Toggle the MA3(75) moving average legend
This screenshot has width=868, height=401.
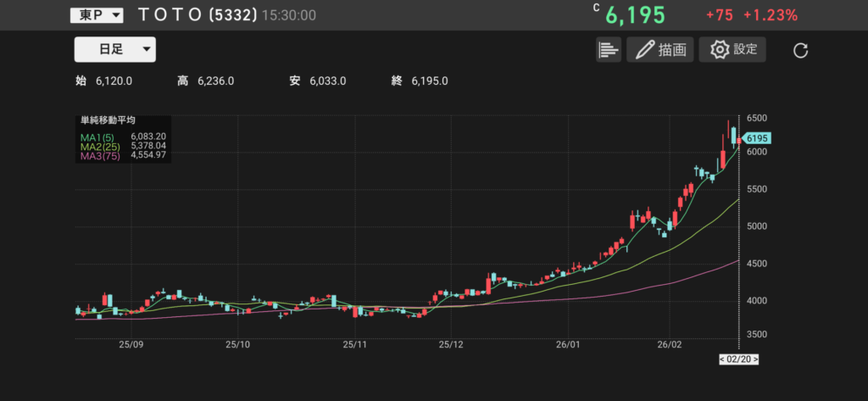tap(99, 155)
